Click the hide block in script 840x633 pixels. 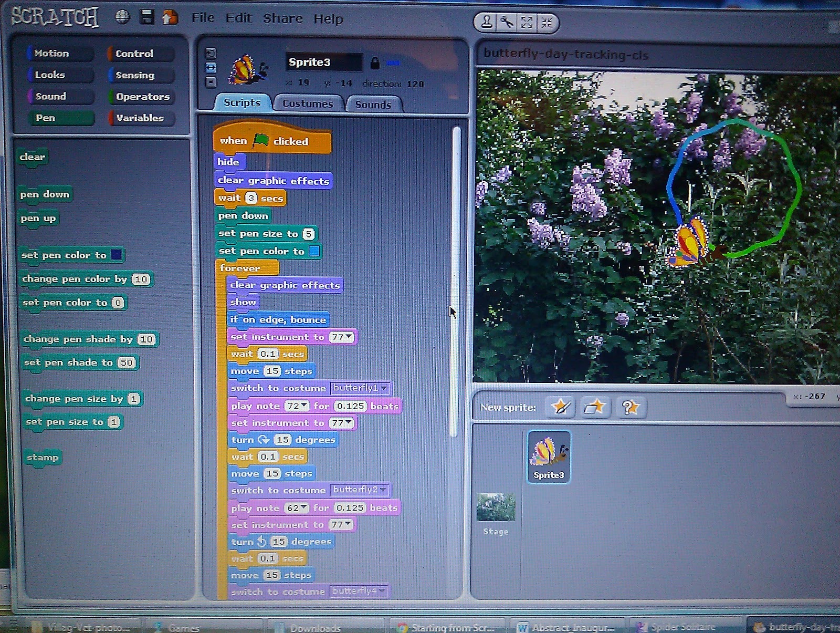tap(229, 162)
